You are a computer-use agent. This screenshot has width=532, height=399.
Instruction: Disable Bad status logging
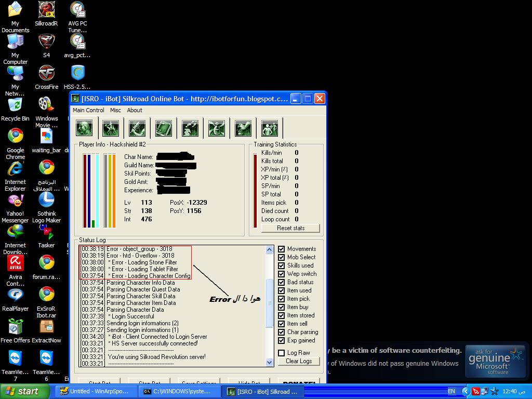pos(281,282)
